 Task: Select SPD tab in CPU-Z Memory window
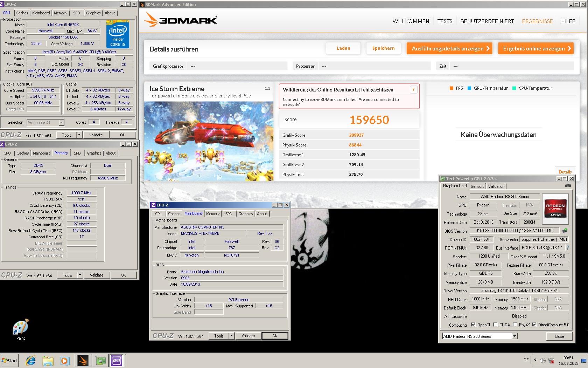pos(77,153)
